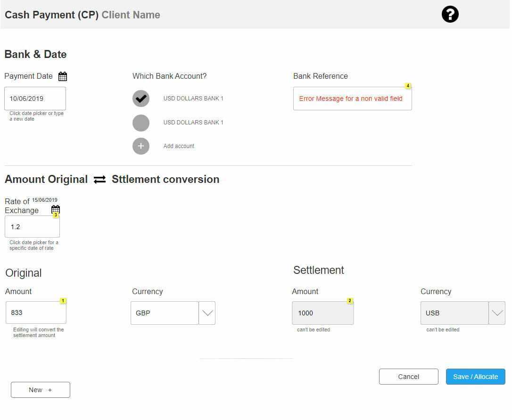
Task: Expand the GBP original currency dropdown arrow
Action: coord(207,313)
